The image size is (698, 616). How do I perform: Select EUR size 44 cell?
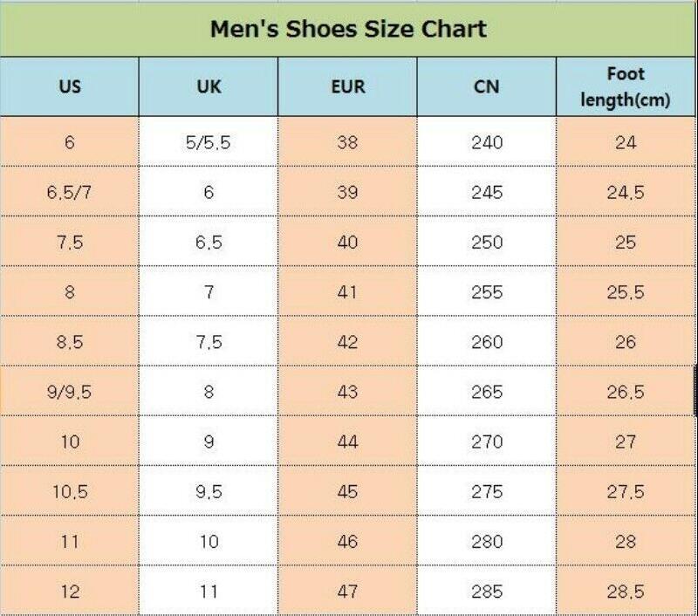347,441
